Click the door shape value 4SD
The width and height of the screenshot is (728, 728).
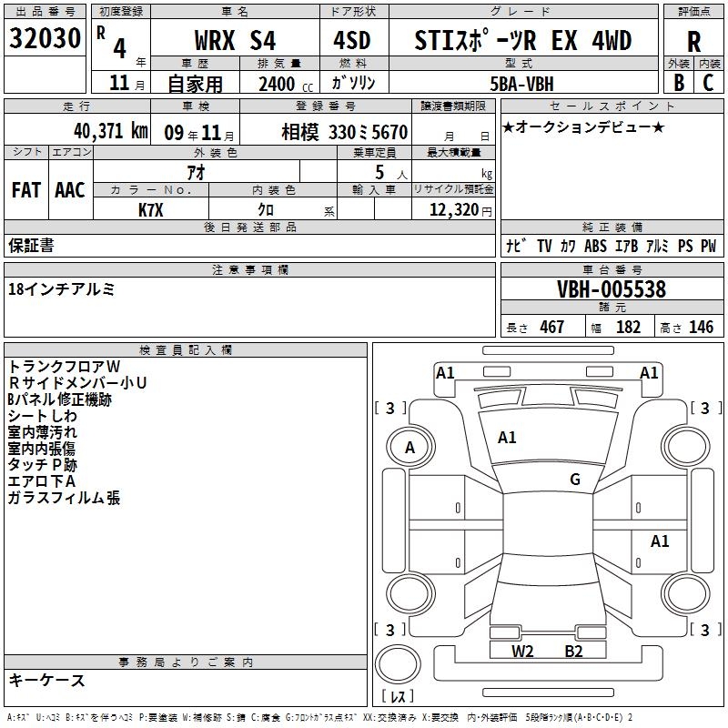point(352,40)
